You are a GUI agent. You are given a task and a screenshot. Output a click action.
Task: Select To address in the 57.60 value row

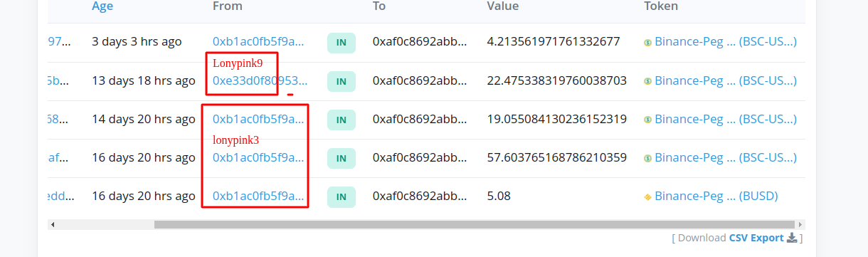(x=420, y=157)
